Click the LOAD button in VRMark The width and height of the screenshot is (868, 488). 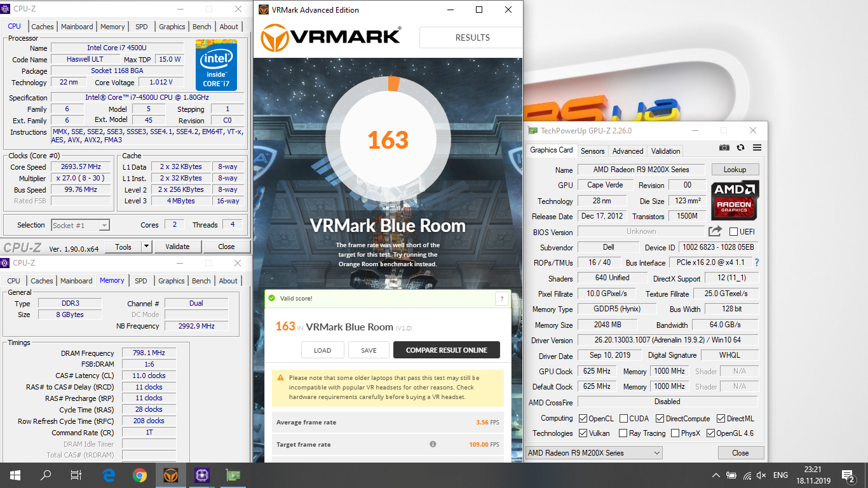tap(322, 350)
